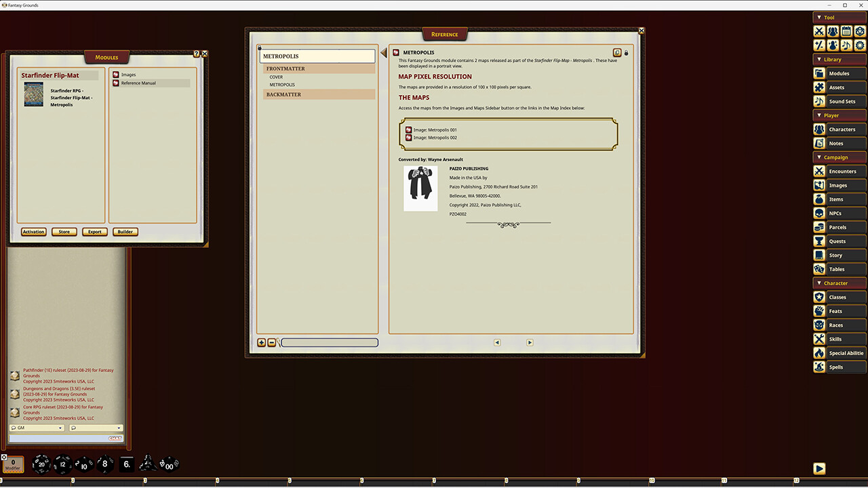Open the Combat Tracker crossed-swords tool

coord(819,31)
